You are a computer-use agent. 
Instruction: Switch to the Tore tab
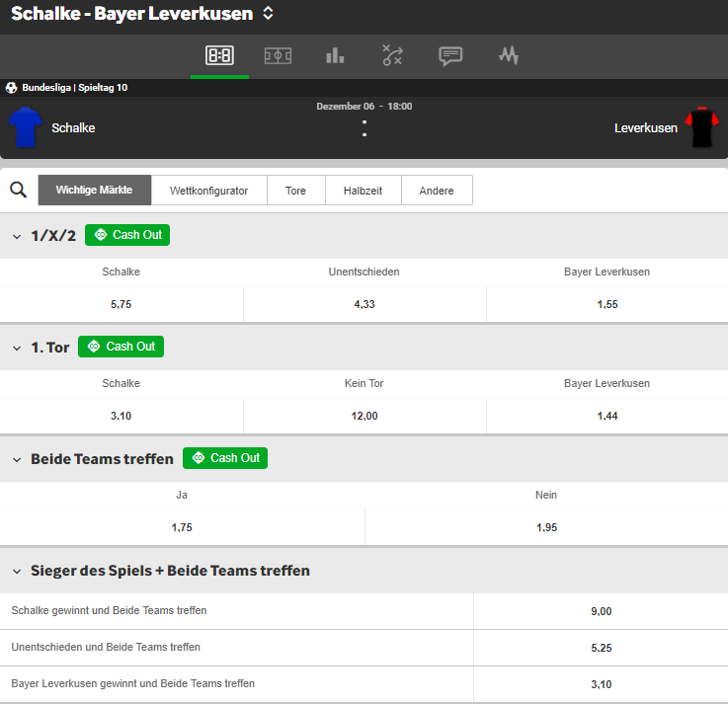[295, 190]
